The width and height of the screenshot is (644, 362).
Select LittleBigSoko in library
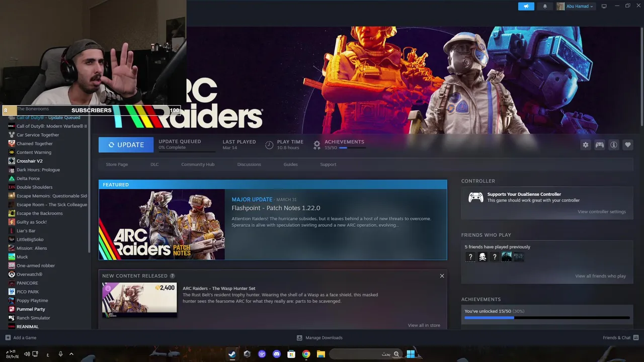click(30, 239)
